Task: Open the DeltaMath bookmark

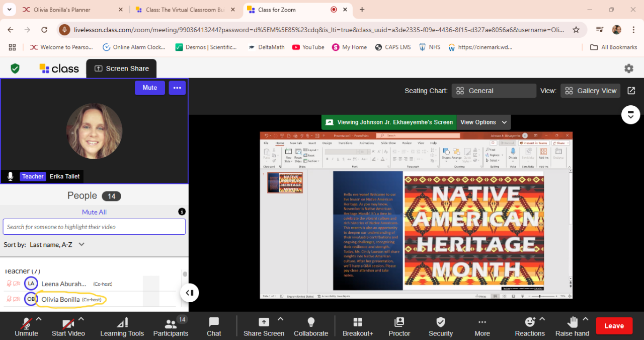Action: click(266, 47)
